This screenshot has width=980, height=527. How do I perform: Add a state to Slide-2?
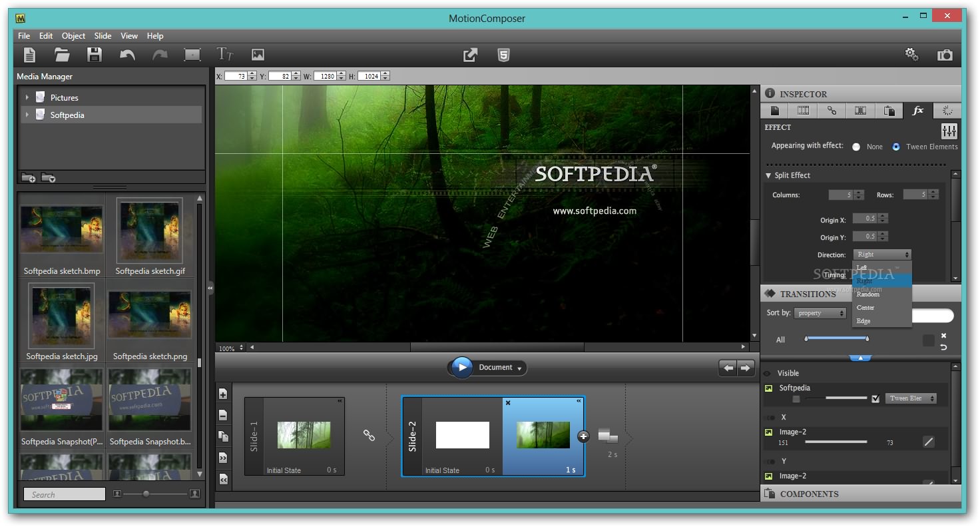coord(584,436)
